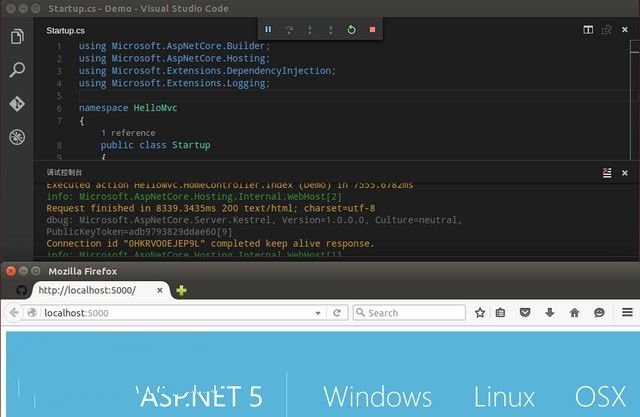Click line number 6 in the editor gutter
Image resolution: width=640 pixels, height=417 pixels.
[x=59, y=108]
